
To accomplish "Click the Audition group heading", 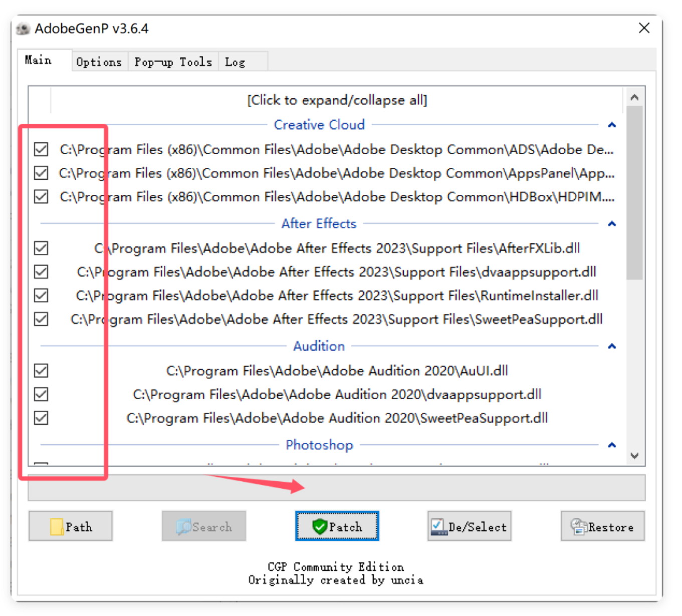I will click(x=319, y=346).
